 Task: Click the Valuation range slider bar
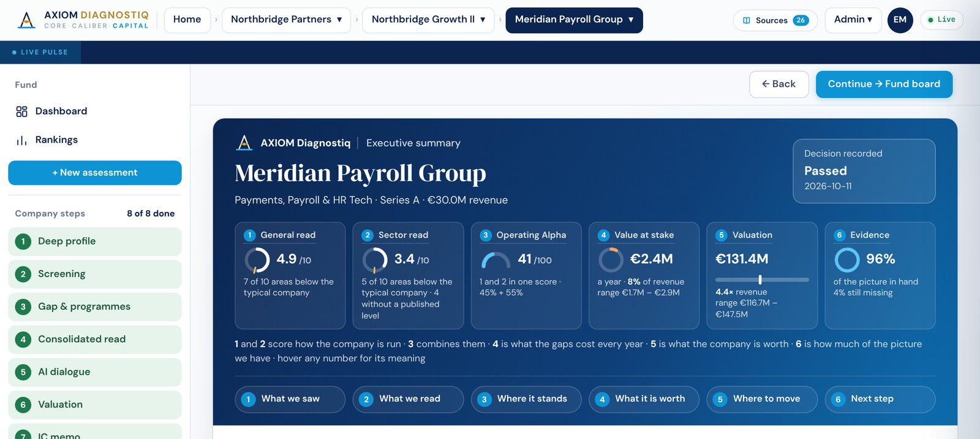pyautogui.click(x=762, y=280)
